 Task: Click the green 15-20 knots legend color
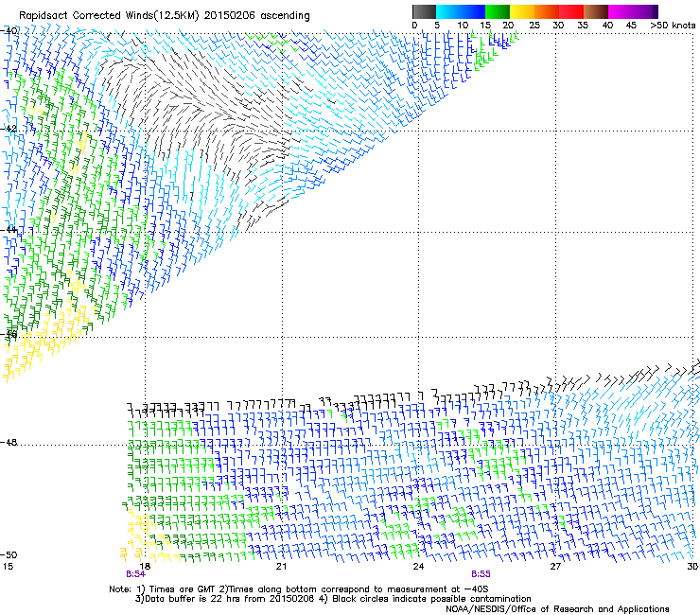pyautogui.click(x=498, y=11)
